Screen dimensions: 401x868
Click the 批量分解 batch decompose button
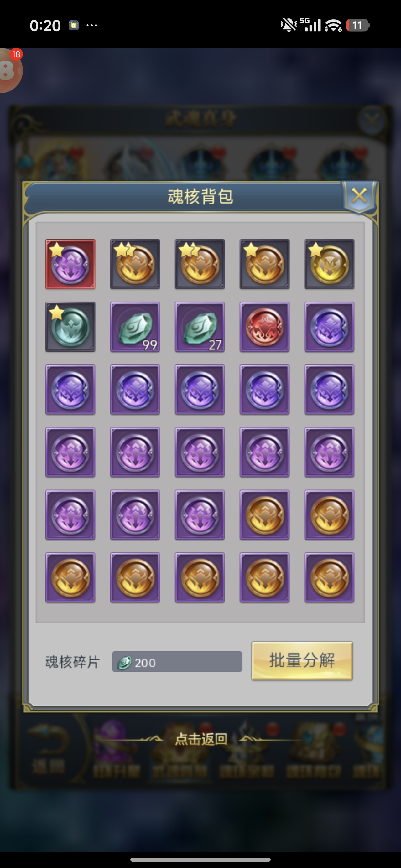click(x=302, y=661)
